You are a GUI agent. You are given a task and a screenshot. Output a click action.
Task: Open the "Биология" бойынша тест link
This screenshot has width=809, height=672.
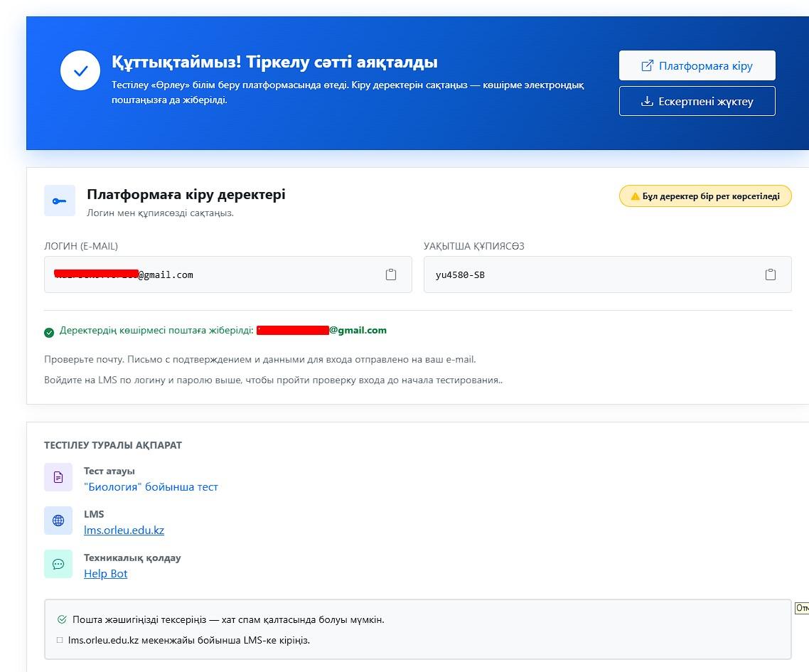point(151,486)
